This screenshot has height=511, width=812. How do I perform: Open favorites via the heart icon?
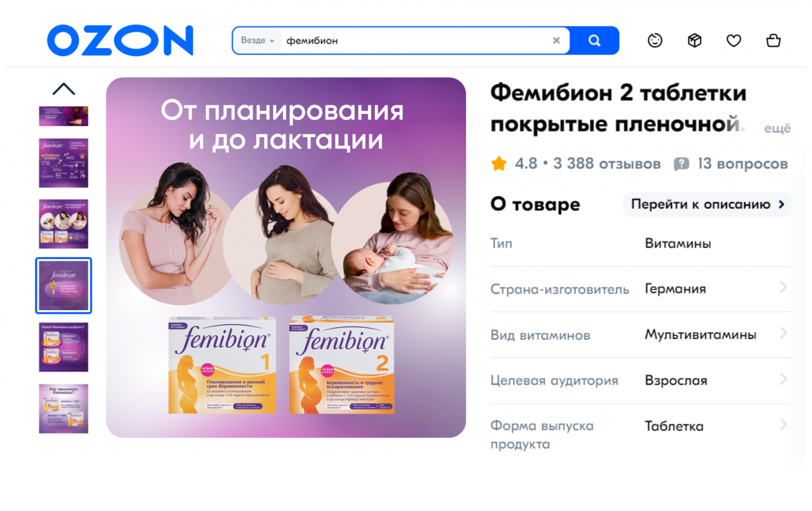(x=734, y=40)
